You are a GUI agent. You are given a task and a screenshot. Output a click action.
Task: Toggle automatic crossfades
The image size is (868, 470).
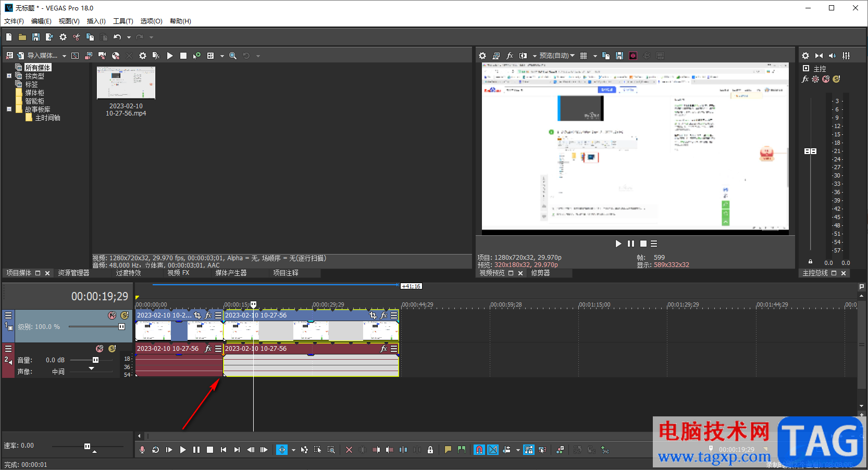point(493,450)
